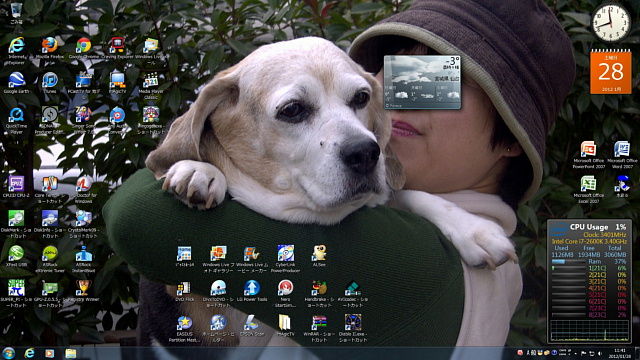Open the ALSee desktop icon
This screenshot has width=640, height=360.
click(319, 256)
